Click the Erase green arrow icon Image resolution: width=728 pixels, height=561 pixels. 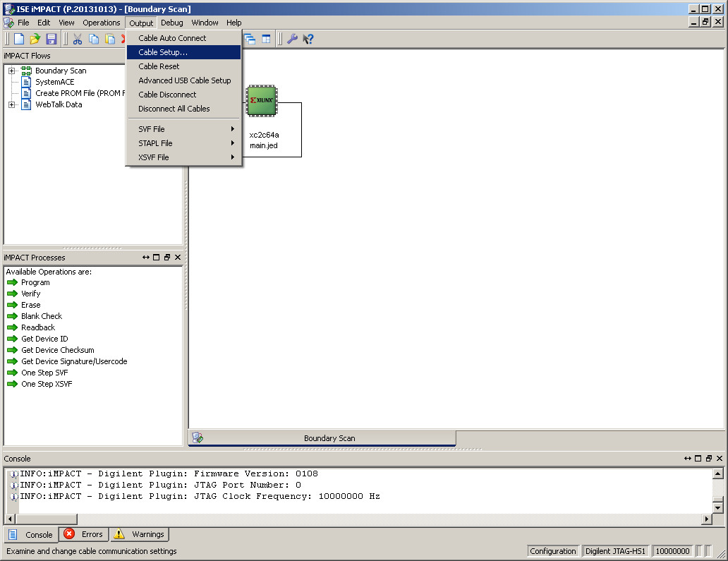click(x=13, y=305)
